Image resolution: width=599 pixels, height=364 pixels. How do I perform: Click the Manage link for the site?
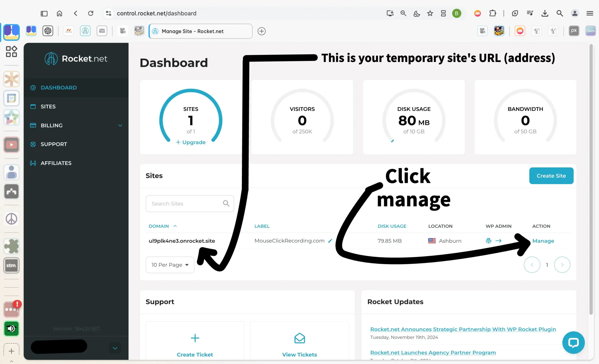(543, 241)
